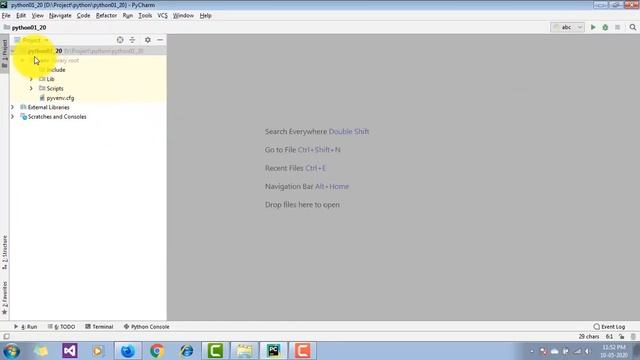Viewport: 640px width, 360px height.
Task: Click the 6:1 line position indicator
Action: [x=609, y=337]
